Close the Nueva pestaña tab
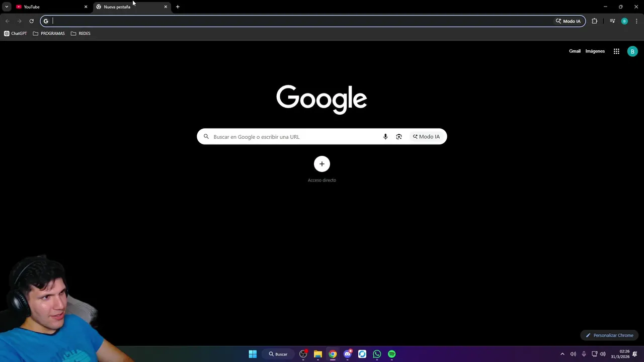The width and height of the screenshot is (644, 362). coord(166,7)
